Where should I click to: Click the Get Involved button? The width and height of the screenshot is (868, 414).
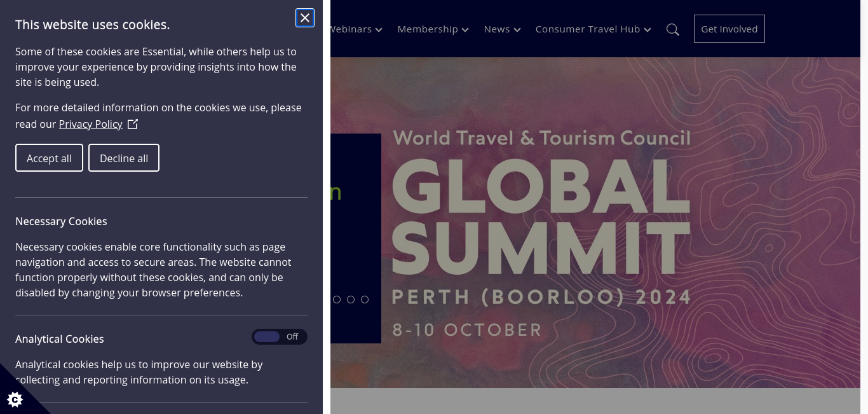point(729,29)
